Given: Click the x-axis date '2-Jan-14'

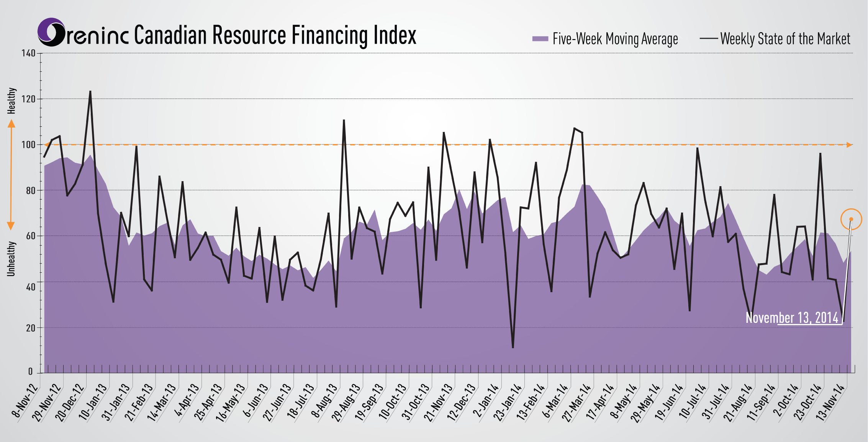Looking at the screenshot, I should point(486,400).
